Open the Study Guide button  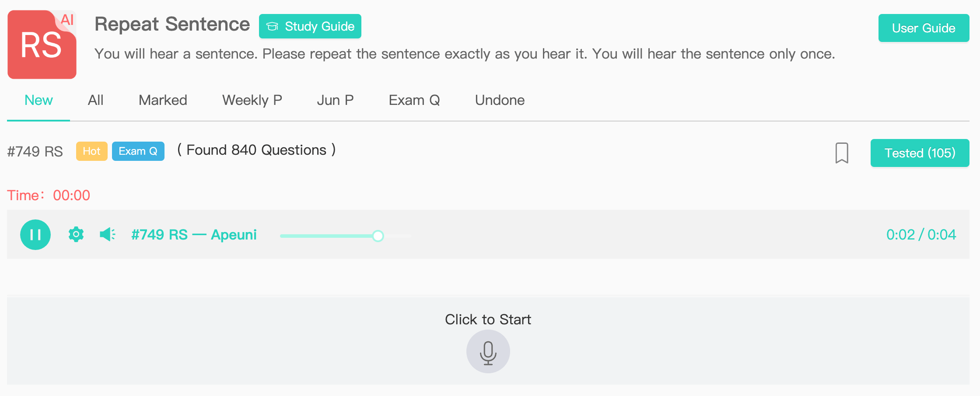point(310,26)
